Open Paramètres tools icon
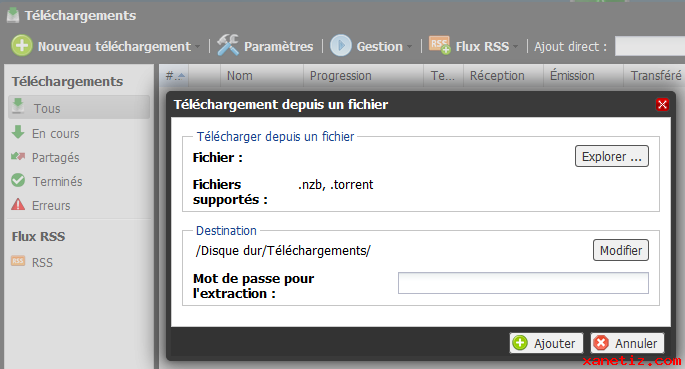The width and height of the screenshot is (685, 369). pos(228,45)
